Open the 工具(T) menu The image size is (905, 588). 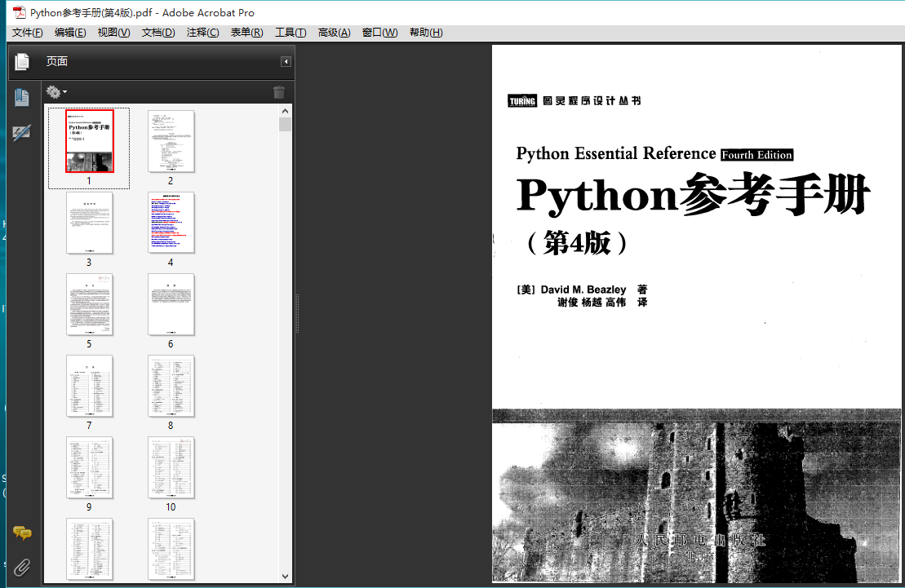pyautogui.click(x=291, y=33)
